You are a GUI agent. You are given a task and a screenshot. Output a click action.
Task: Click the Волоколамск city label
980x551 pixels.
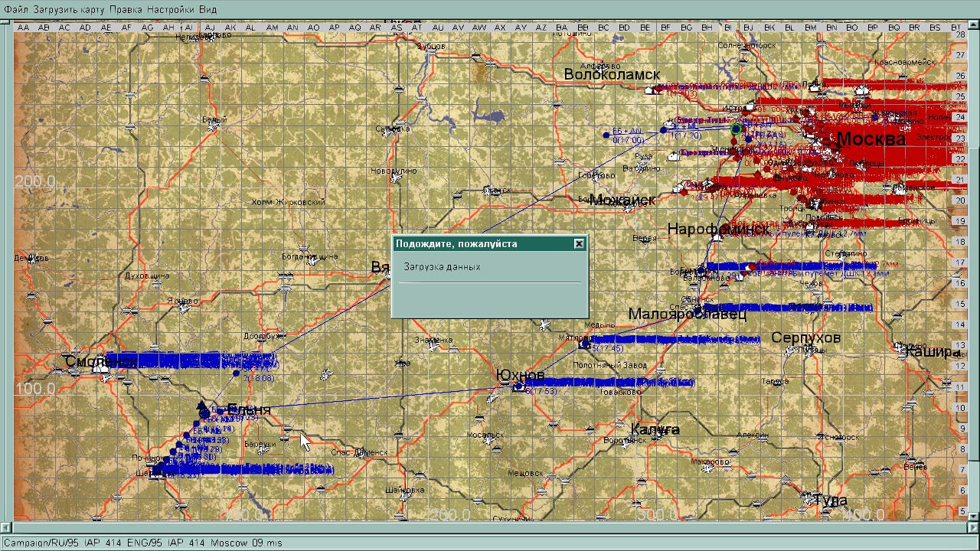pyautogui.click(x=612, y=74)
